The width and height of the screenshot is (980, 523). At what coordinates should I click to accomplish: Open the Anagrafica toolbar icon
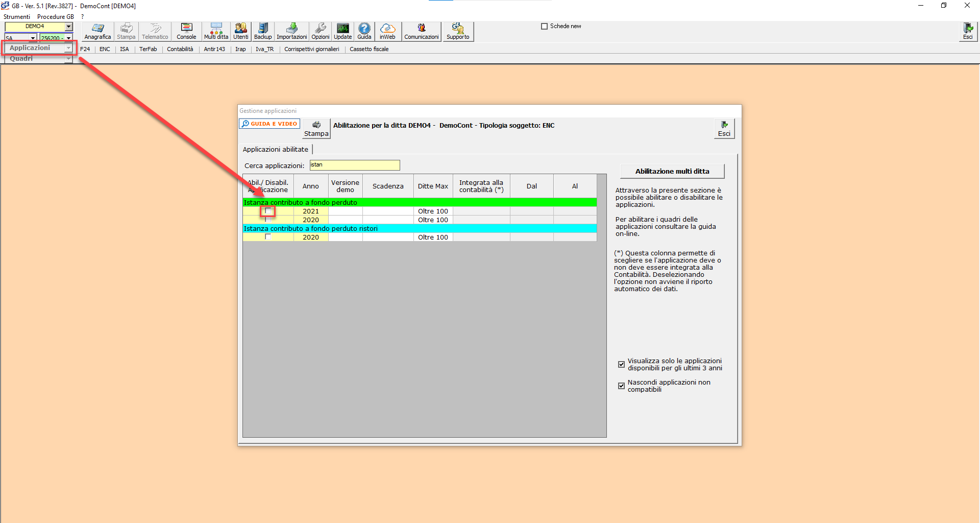[97, 31]
